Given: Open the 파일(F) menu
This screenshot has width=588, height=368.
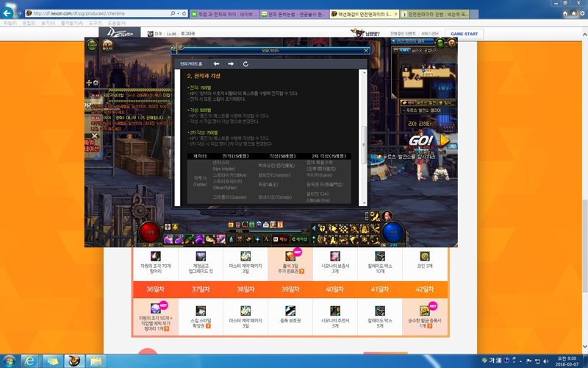Looking at the screenshot, I should 10,24.
